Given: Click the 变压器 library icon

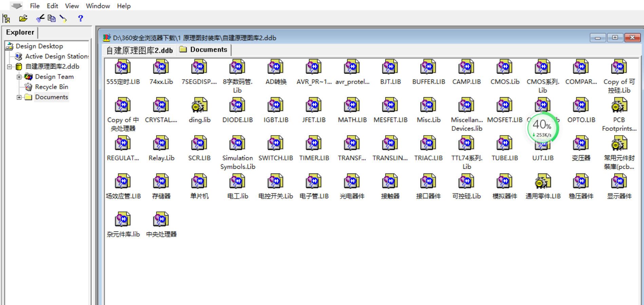Looking at the screenshot, I should [581, 143].
